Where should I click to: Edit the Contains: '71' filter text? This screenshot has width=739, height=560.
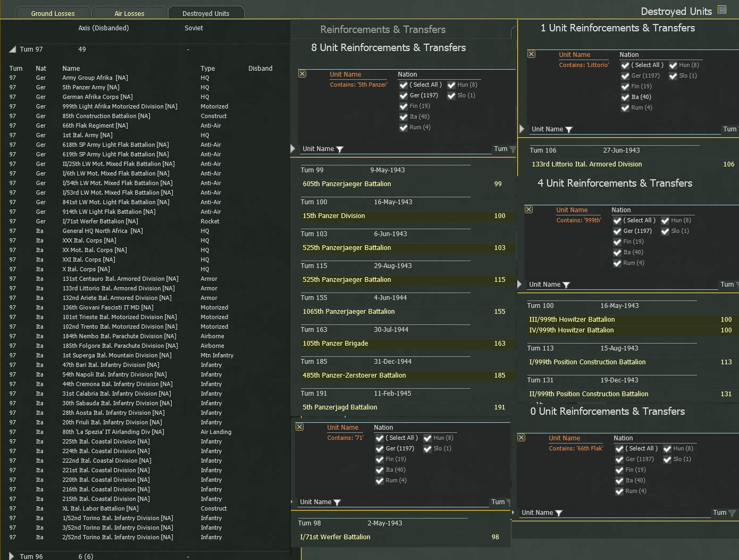pyautogui.click(x=346, y=438)
